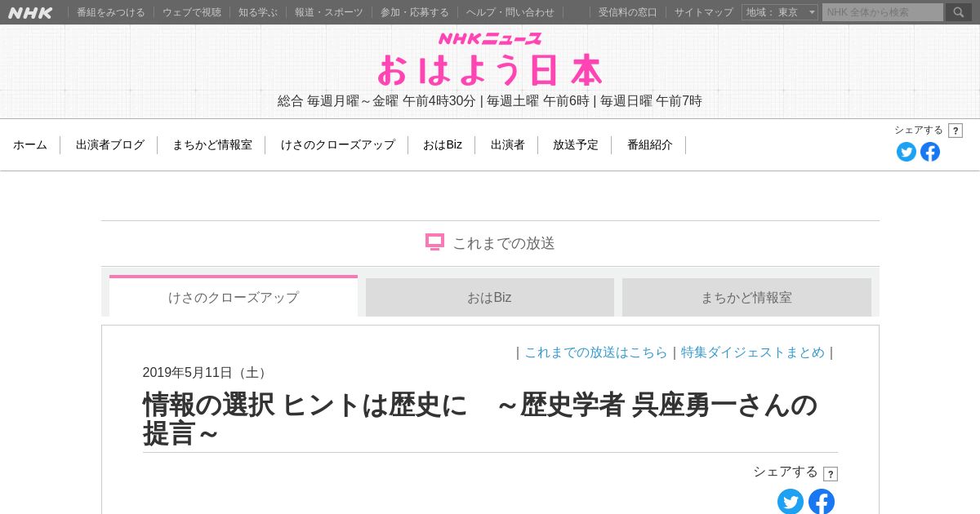Open 番組をみつける menu
980x514 pixels.
(111, 12)
